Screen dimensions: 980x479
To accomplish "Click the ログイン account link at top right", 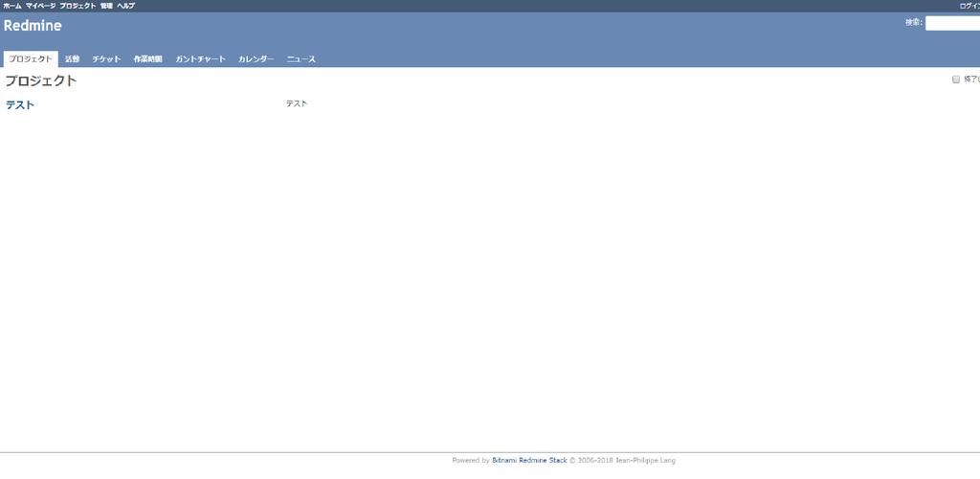I will 970,6.
